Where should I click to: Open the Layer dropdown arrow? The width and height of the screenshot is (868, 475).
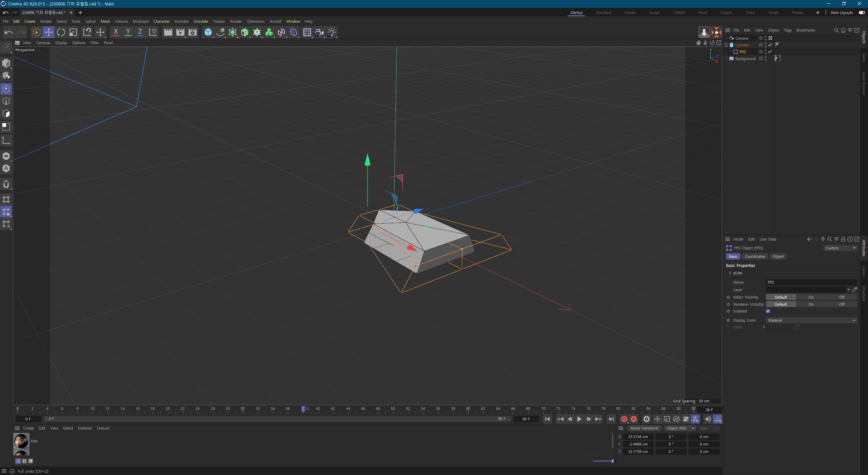[848, 290]
